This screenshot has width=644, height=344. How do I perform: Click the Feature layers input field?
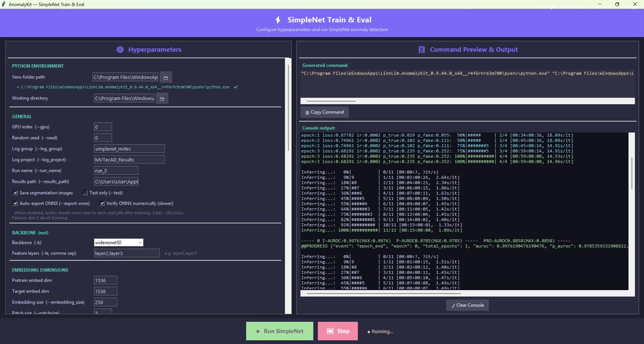pos(127,253)
